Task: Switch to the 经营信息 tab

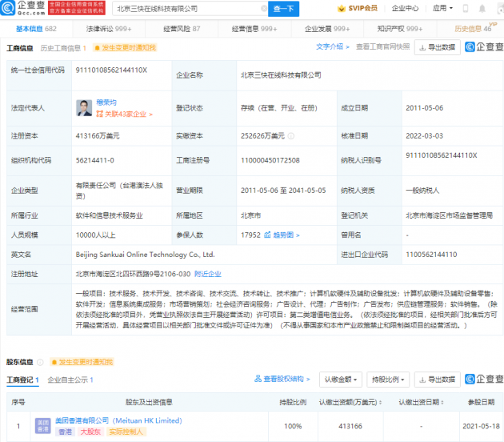Action: pyautogui.click(x=254, y=29)
